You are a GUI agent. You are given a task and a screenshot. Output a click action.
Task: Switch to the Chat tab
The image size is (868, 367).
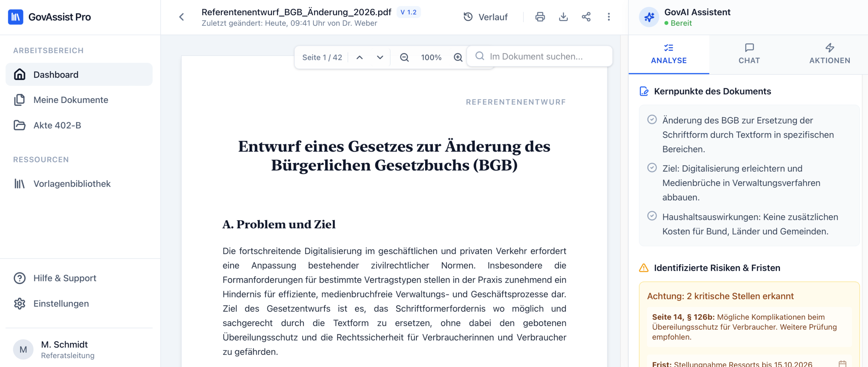click(749, 54)
